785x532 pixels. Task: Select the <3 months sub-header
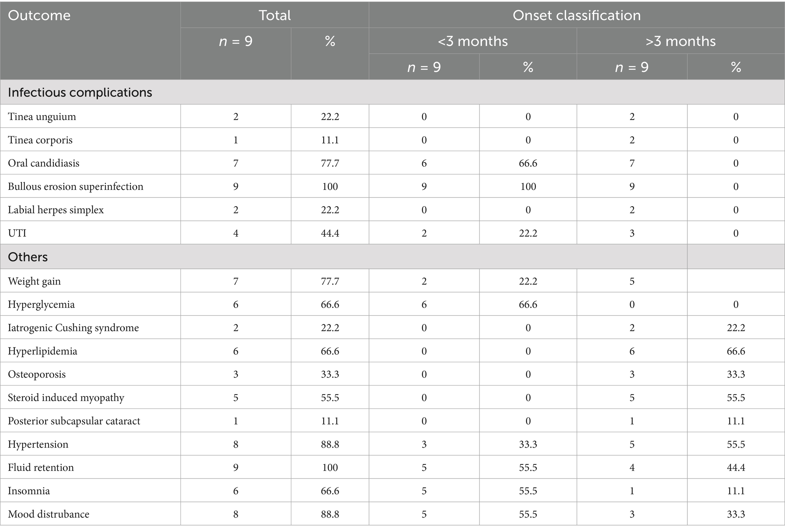(472, 41)
